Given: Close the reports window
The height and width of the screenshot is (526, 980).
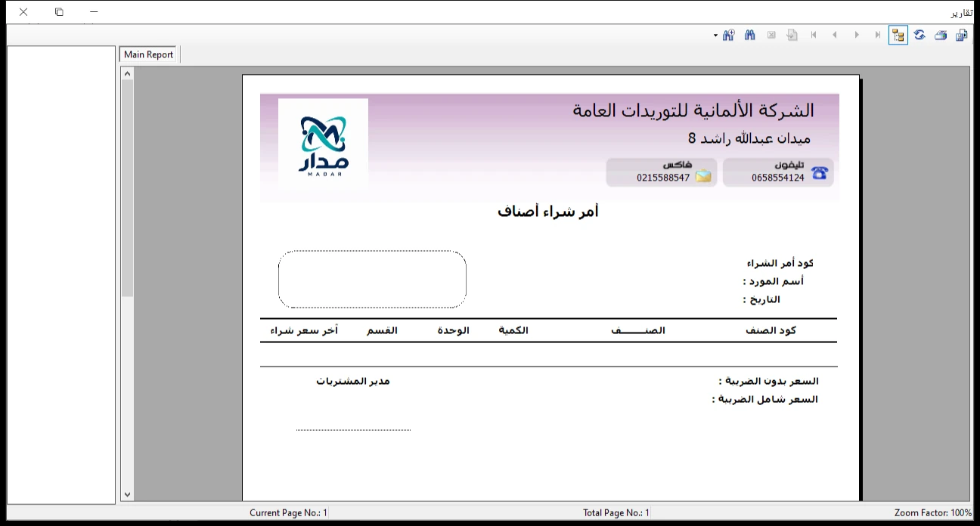Looking at the screenshot, I should [x=23, y=12].
